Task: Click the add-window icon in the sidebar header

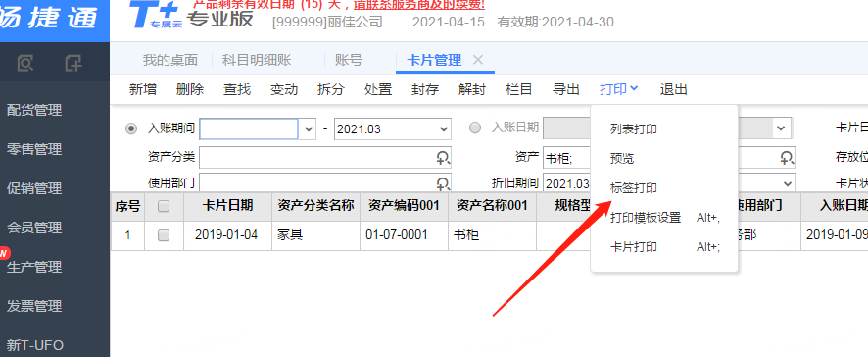Action: point(73,64)
